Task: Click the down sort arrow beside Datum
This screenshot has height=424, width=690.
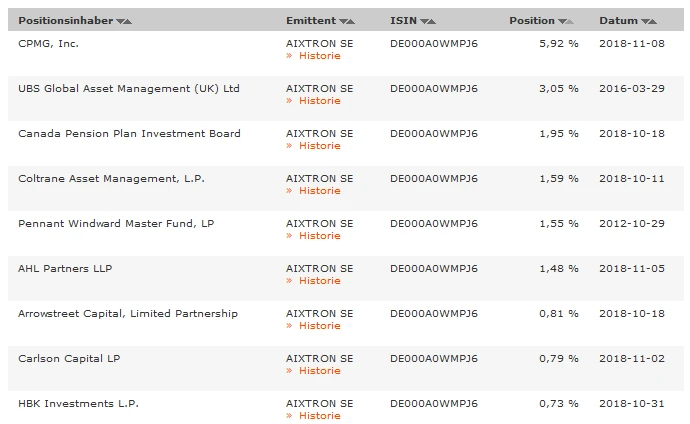Action: (x=645, y=21)
